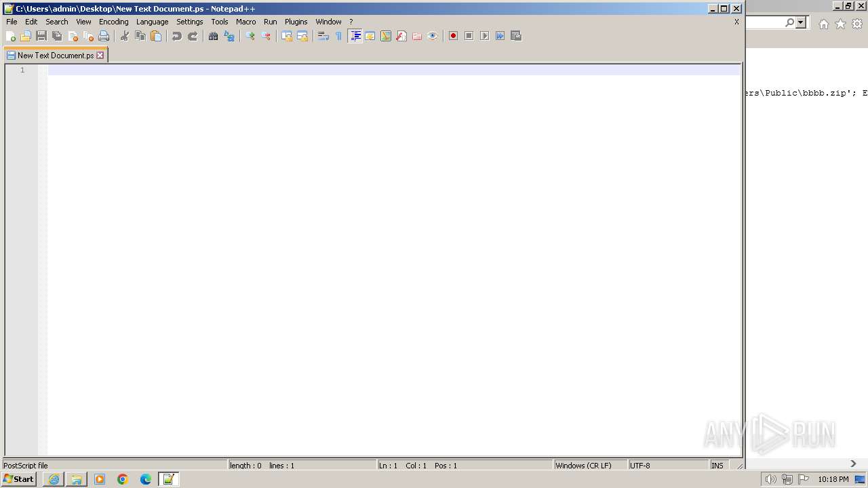This screenshot has height=488, width=868.
Task: Click the Close document toolbar icon
Action: tap(73, 36)
